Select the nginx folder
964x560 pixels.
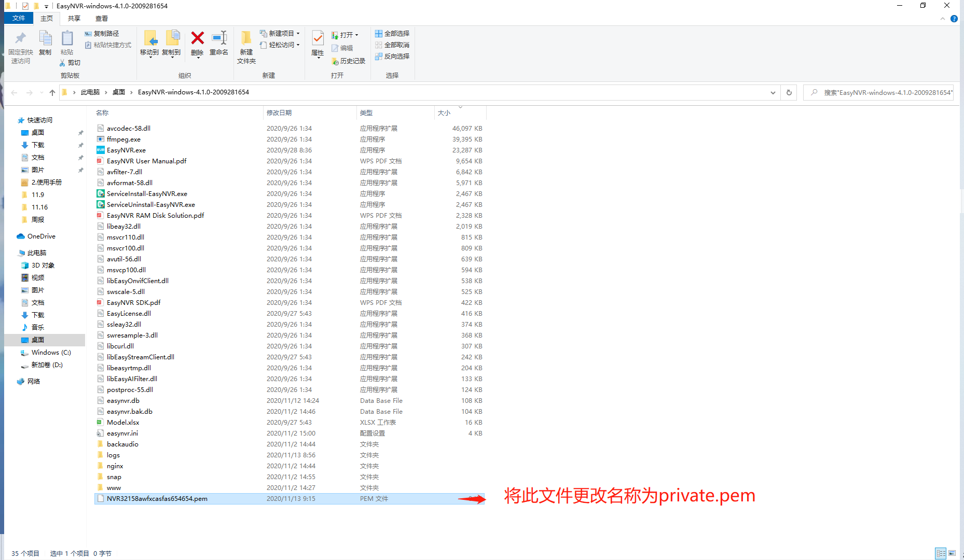click(115, 466)
